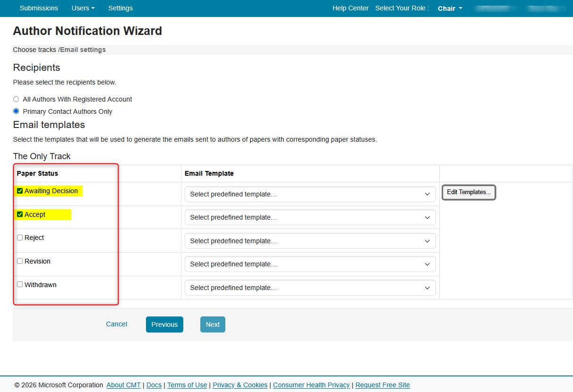Enable the Reject paper status checkbox
The width and height of the screenshot is (573, 392).
pyautogui.click(x=20, y=237)
